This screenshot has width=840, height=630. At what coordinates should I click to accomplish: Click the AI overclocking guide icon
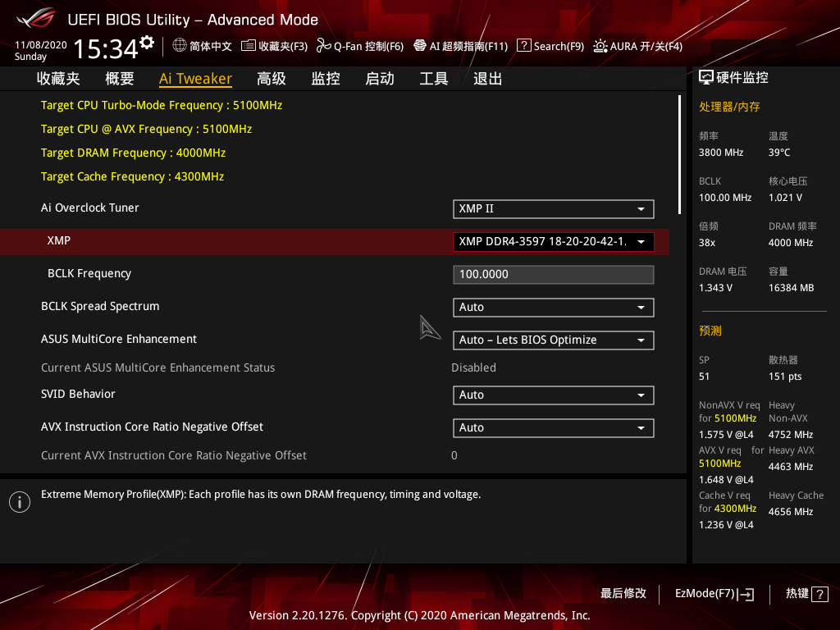click(x=420, y=46)
